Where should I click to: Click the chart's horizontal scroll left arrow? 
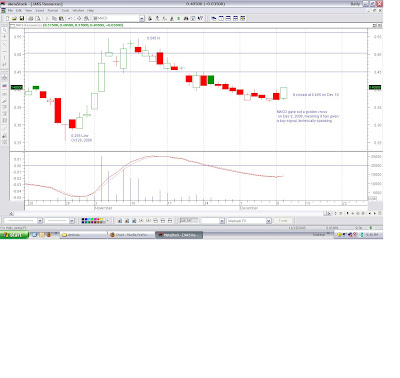pyautogui.click(x=11, y=213)
